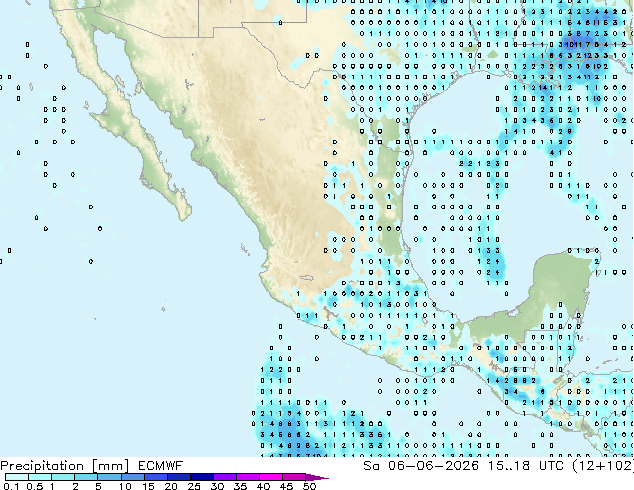Click the '30' legend scale value
Image resolution: width=634 pixels, height=490 pixels.
(217, 486)
